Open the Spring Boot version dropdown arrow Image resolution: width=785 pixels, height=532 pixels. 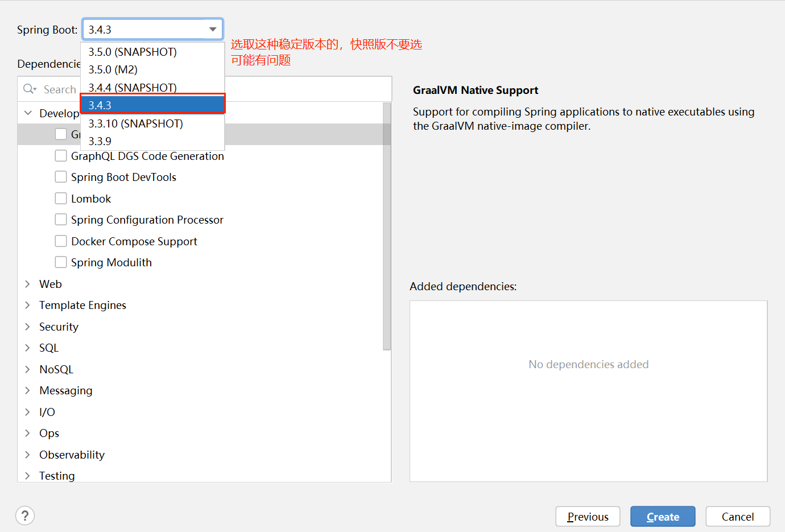(213, 30)
